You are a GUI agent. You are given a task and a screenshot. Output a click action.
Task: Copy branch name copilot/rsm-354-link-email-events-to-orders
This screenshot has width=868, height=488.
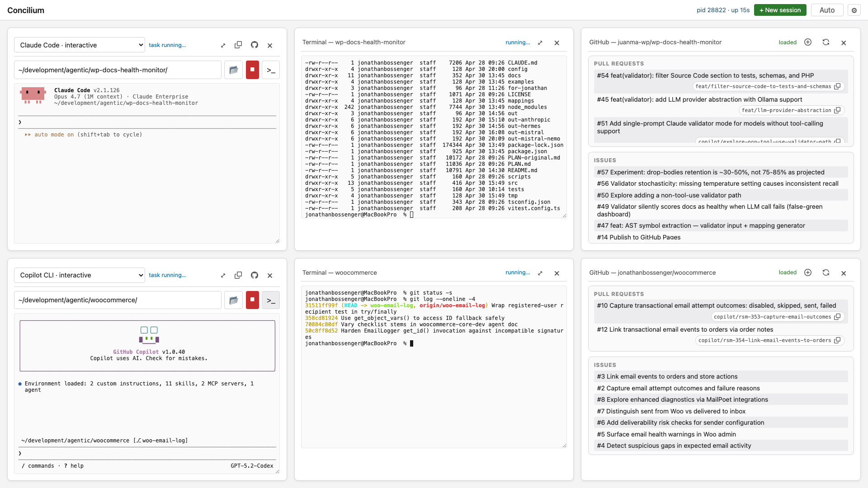837,340
